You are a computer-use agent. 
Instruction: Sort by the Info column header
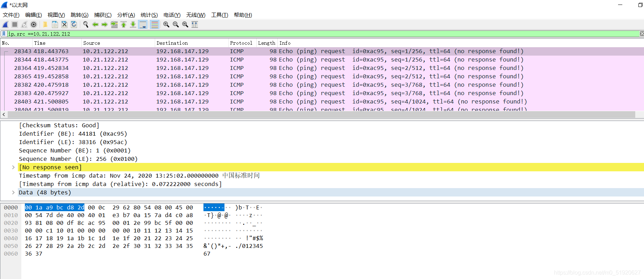(461, 43)
